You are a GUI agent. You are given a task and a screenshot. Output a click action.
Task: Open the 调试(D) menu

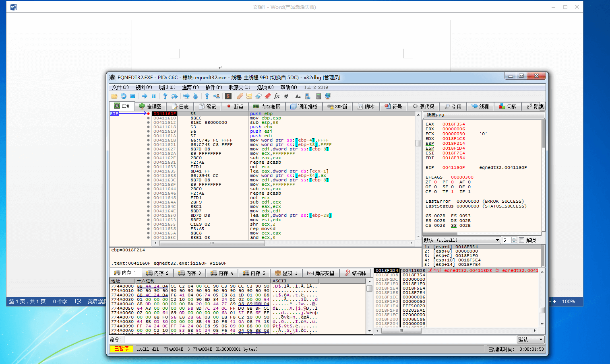click(x=167, y=87)
